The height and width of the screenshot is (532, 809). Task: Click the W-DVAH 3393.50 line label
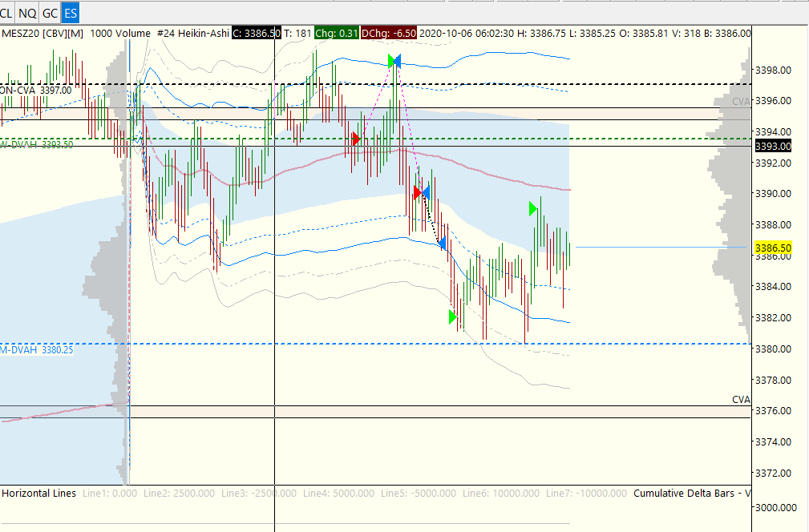36,145
